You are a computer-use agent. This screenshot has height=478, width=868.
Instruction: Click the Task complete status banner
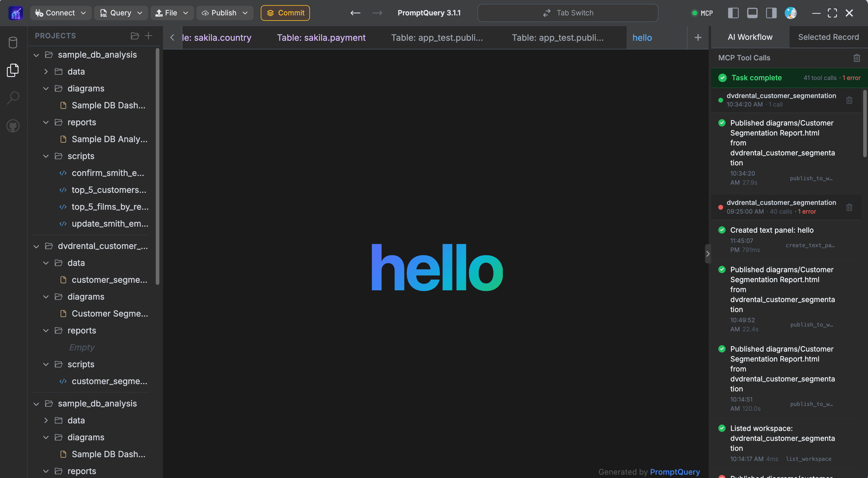(789, 78)
